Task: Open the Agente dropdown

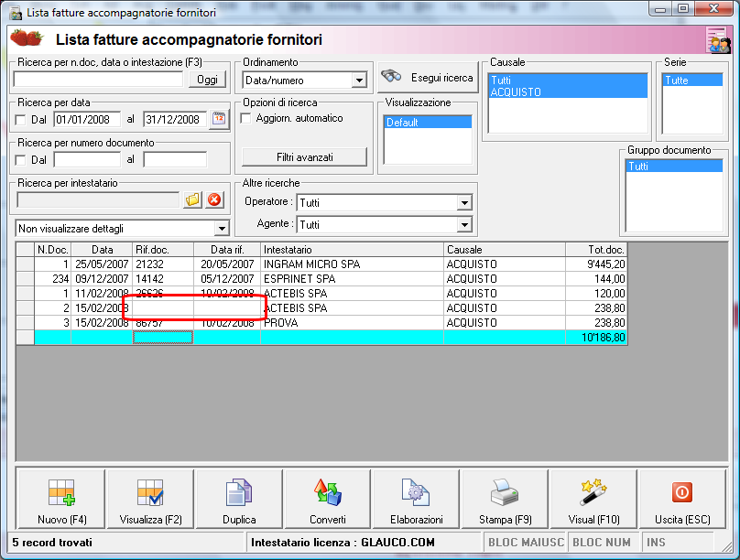Action: (464, 225)
